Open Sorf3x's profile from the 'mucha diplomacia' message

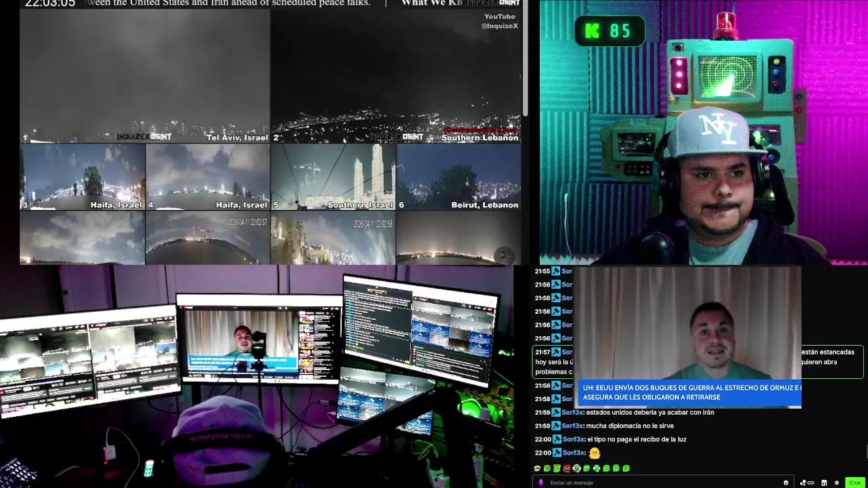[x=572, y=426]
